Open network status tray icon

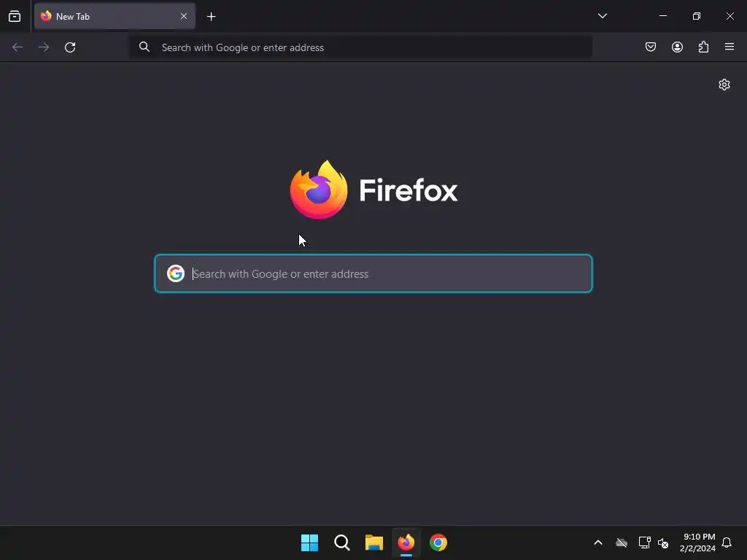pos(644,542)
